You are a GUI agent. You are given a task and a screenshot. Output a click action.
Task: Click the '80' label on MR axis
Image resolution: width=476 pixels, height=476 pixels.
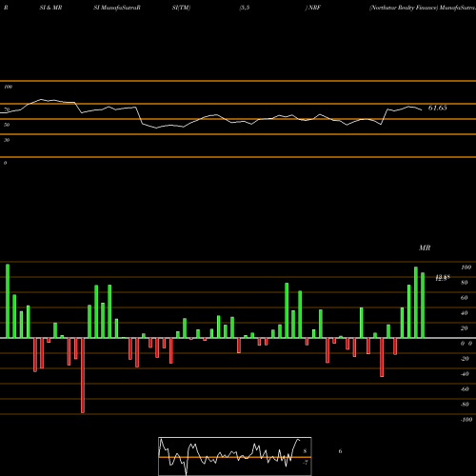point(465,283)
